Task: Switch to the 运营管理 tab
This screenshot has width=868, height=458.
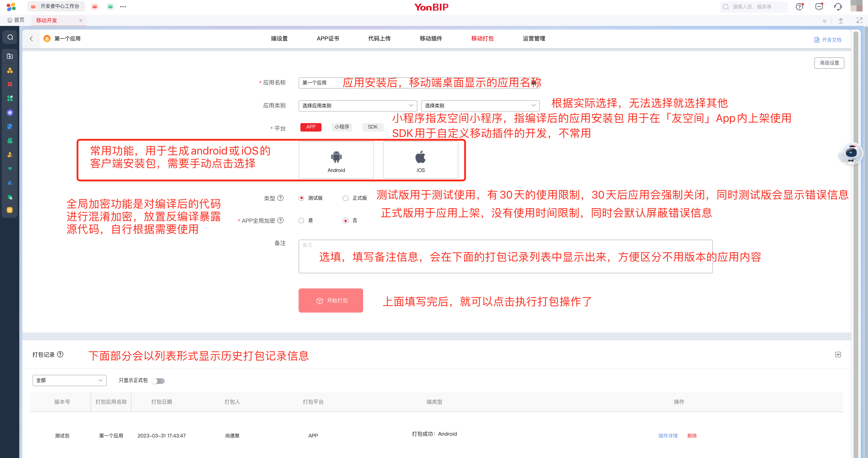Action: coord(534,38)
